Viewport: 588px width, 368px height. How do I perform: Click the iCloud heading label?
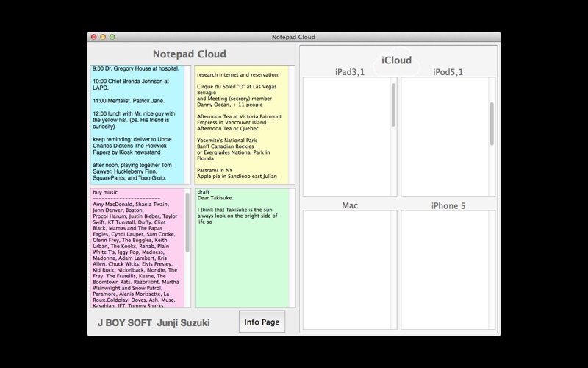pos(396,60)
